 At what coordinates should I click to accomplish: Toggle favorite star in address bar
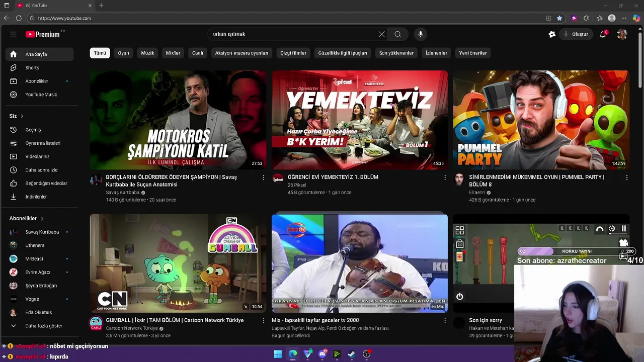tap(559, 18)
